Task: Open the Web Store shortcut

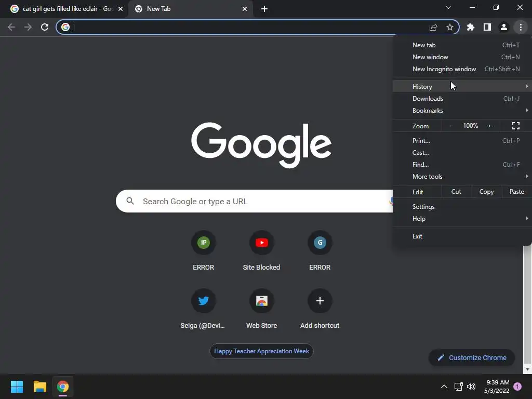Action: [x=262, y=309]
